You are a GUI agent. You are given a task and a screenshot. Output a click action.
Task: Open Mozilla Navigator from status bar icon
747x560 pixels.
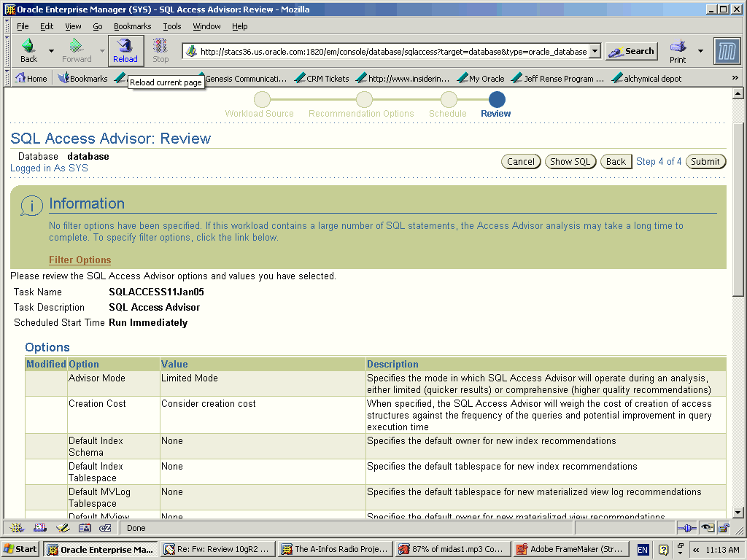(17, 528)
